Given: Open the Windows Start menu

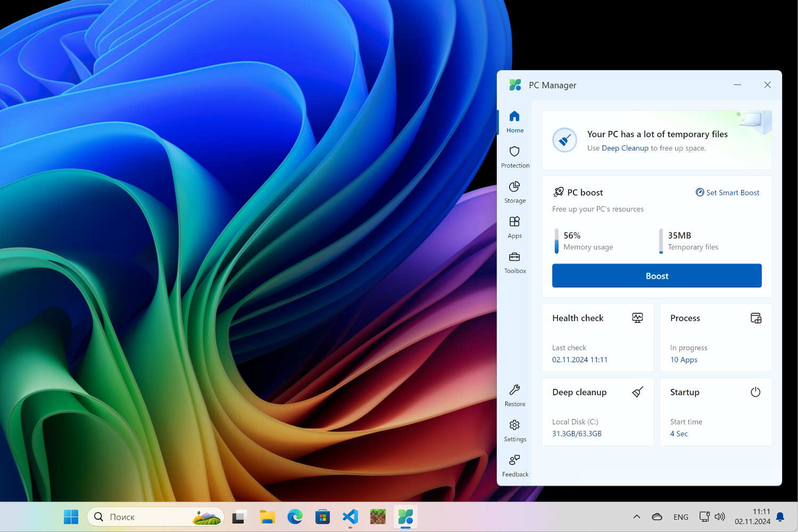Looking at the screenshot, I should pyautogui.click(x=71, y=517).
